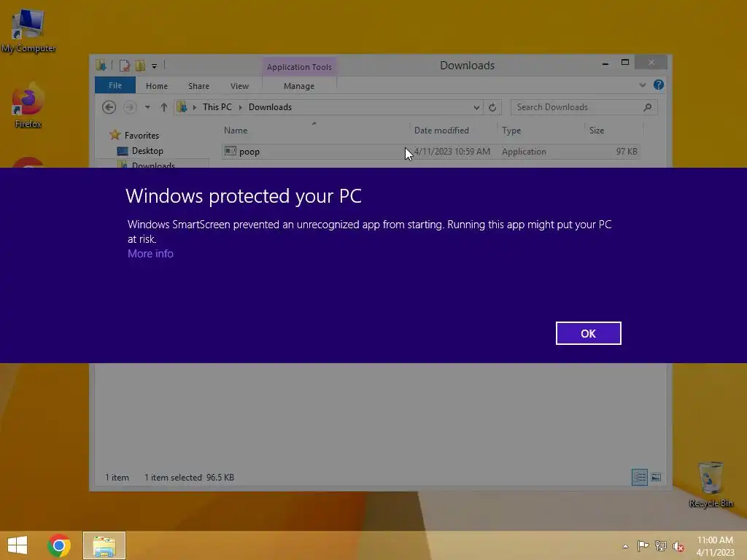This screenshot has width=747, height=560.
Task: Click the Downloads window system folder icon
Action: pos(101,66)
